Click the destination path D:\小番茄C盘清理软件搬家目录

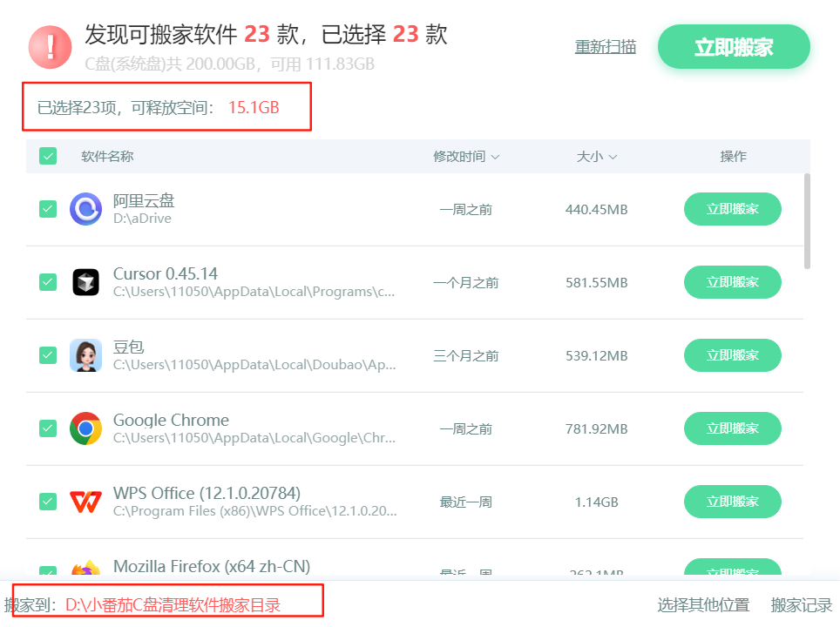173,605
